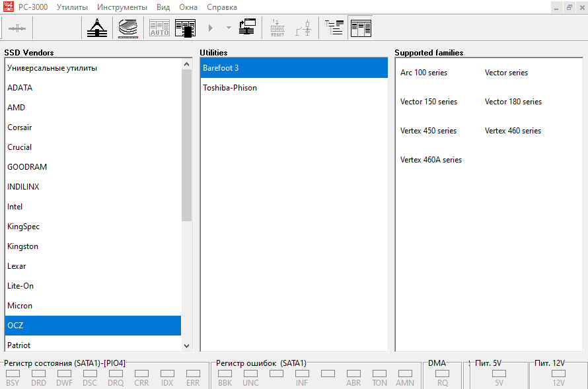Click Vertex 450 series family
Image resolution: width=588 pixels, height=389 pixels.
pyautogui.click(x=428, y=131)
